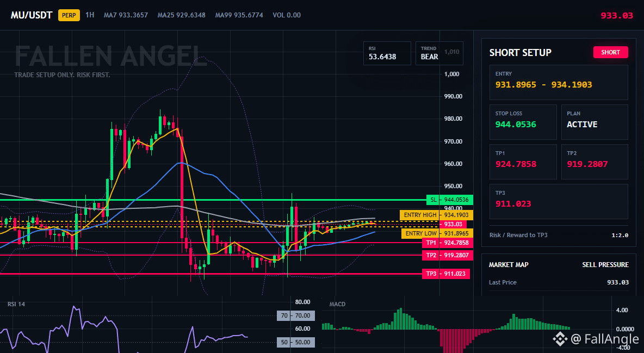The image size is (644, 353).
Task: Click the TP1 924.7858 card in panel
Action: 523,162
